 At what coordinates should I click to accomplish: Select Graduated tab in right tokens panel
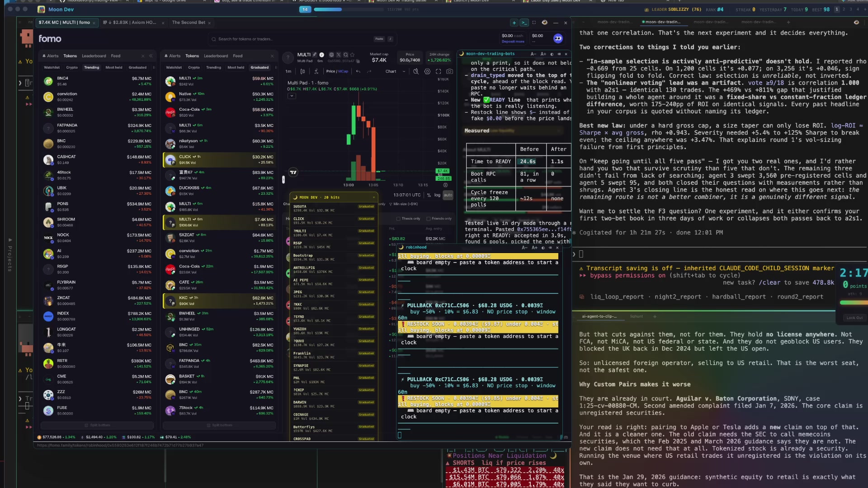(x=259, y=67)
